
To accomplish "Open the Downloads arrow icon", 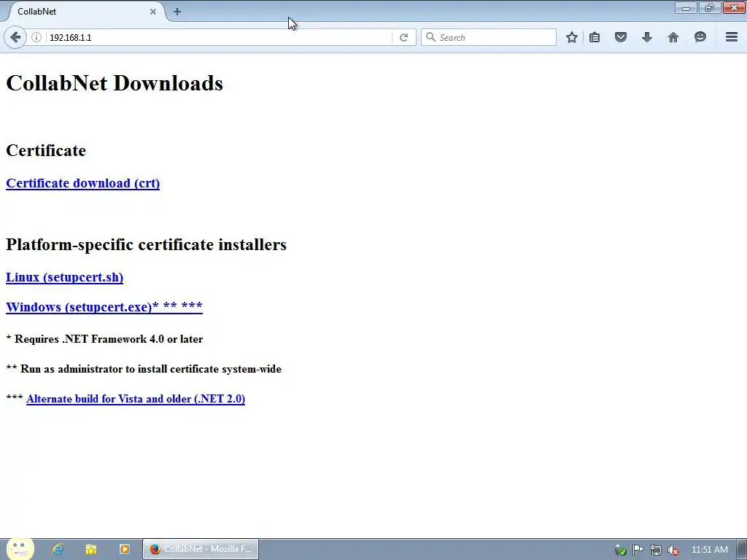I will 646,37.
